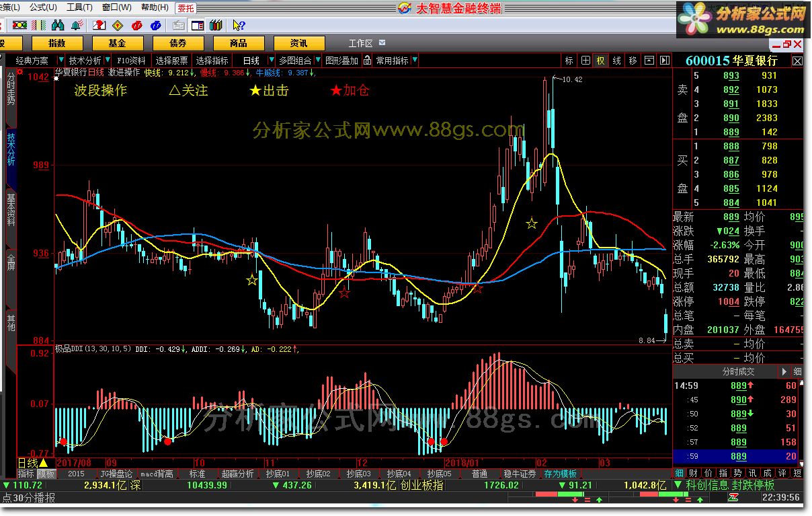
Task: Click the 委托 order button
Action: (x=185, y=8)
